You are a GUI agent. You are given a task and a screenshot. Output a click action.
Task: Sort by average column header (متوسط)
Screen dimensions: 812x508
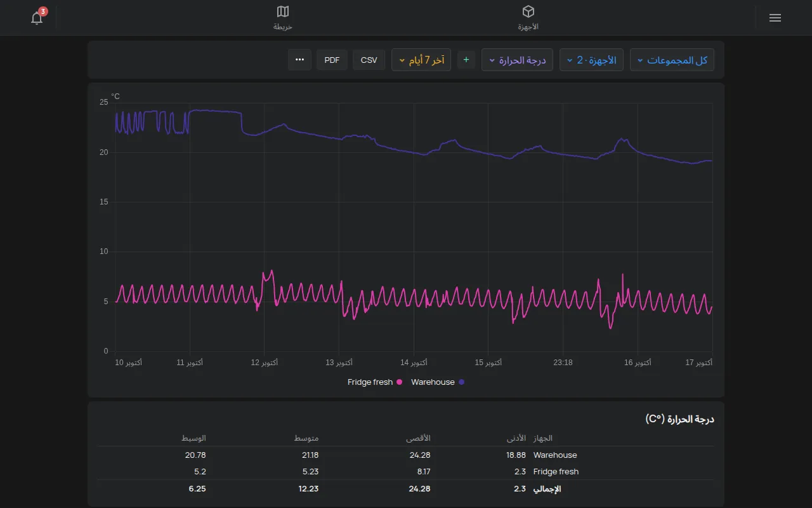tap(306, 438)
